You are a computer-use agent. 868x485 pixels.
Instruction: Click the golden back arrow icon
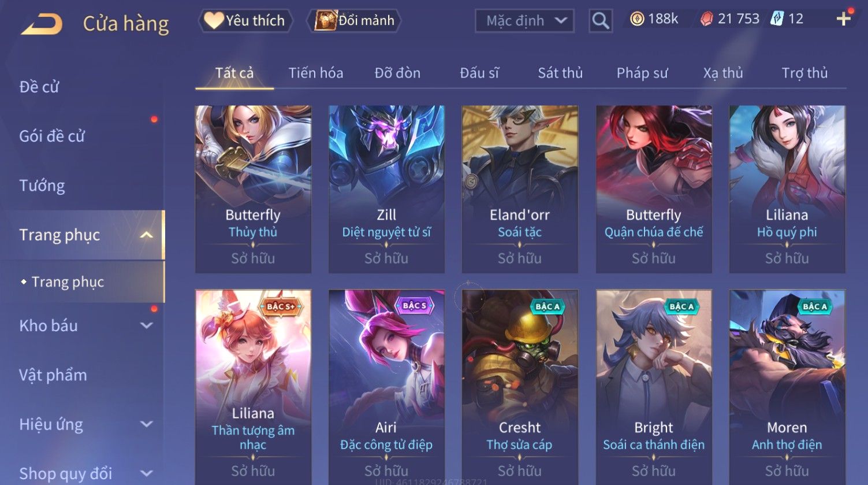click(42, 24)
